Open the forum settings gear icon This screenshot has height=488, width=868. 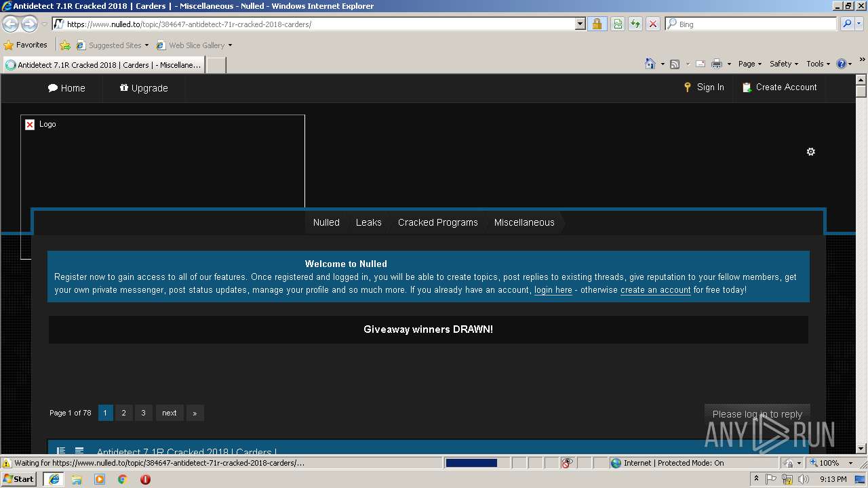(810, 152)
